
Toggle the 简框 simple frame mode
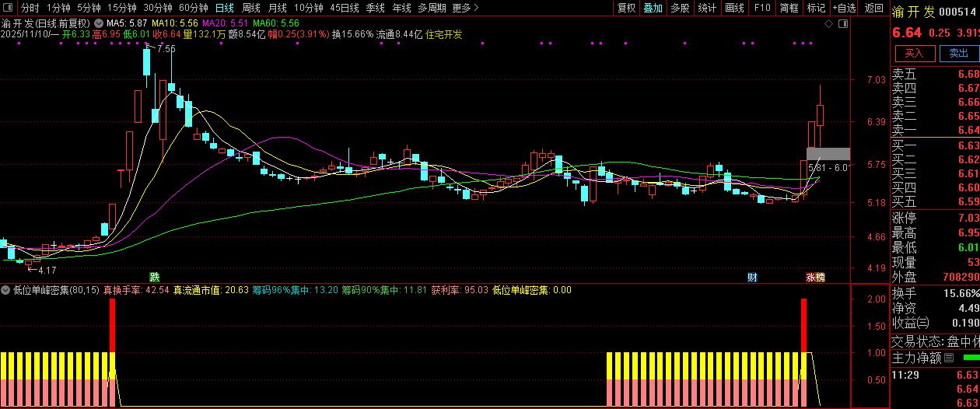pos(789,8)
